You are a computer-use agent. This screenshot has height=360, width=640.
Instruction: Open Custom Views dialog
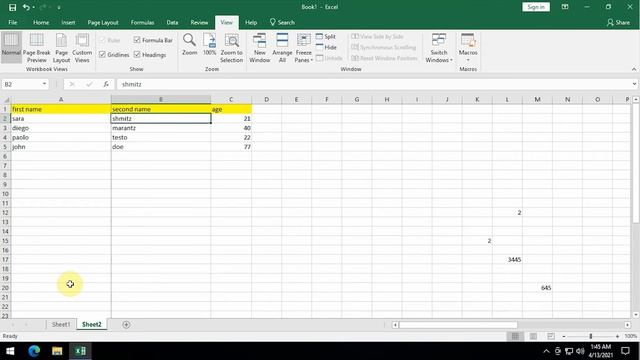(82, 47)
